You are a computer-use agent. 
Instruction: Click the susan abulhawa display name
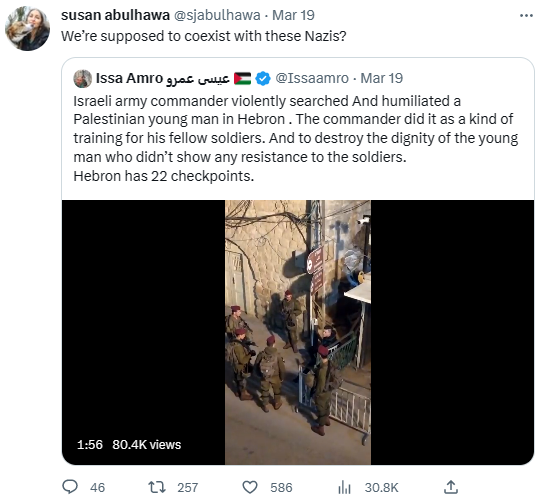tap(115, 15)
